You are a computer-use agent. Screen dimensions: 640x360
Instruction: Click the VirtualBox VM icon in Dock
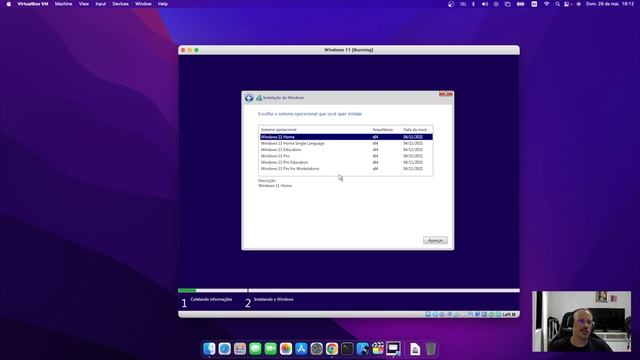click(393, 349)
